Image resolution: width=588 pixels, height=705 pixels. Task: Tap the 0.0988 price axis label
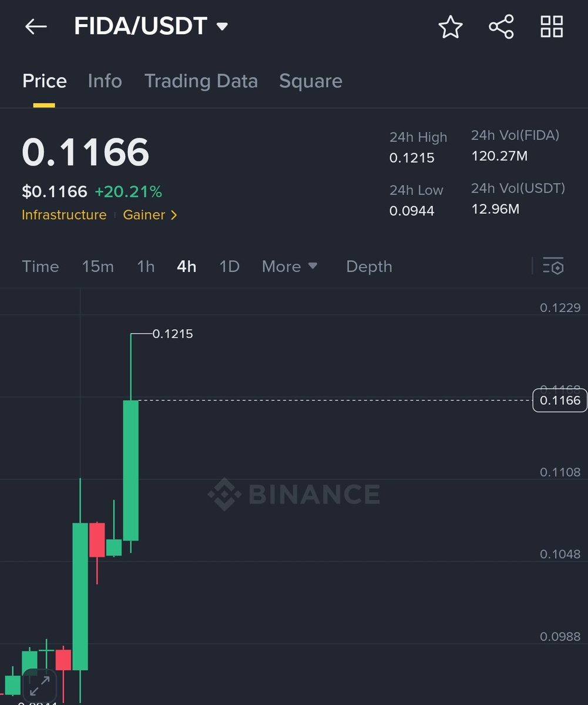click(560, 636)
